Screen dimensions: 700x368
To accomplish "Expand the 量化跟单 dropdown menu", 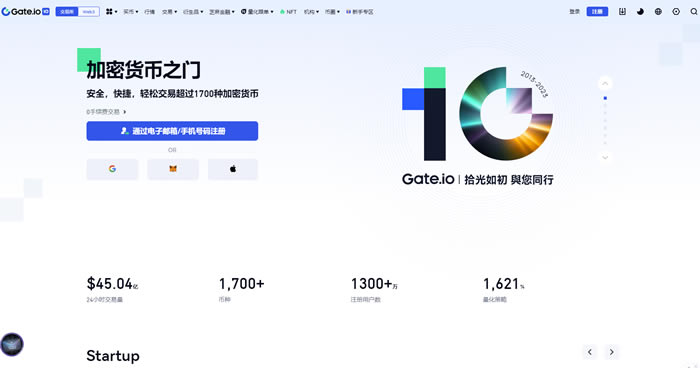I will pos(257,12).
